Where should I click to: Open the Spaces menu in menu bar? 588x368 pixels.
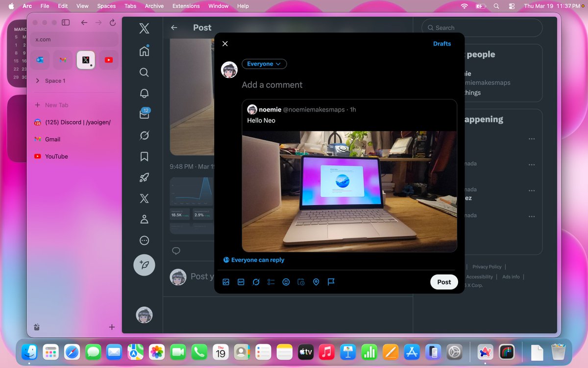point(106,6)
